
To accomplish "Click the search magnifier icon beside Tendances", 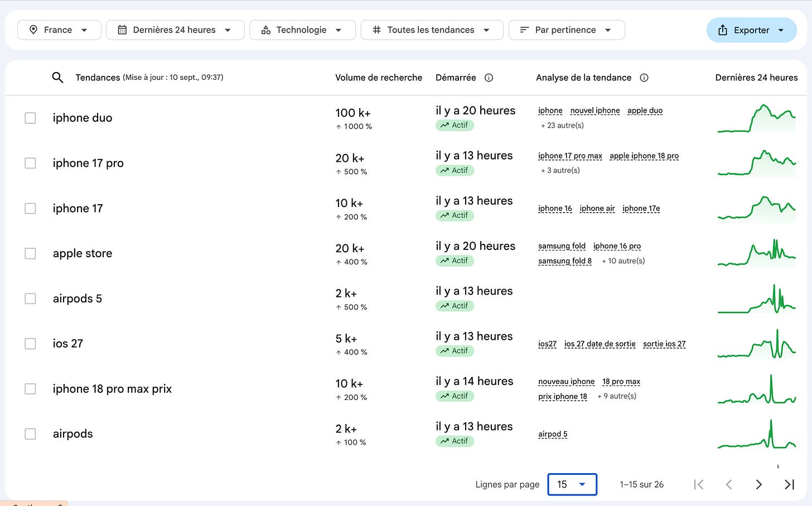I will 57,78.
